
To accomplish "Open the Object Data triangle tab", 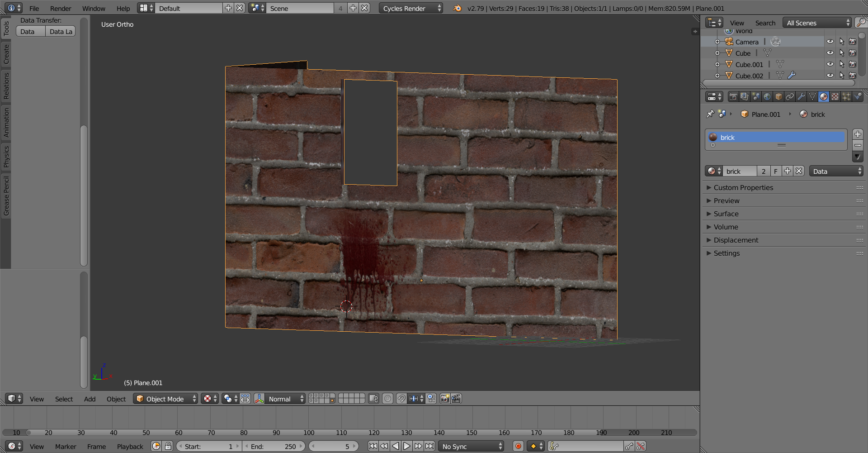I will [812, 96].
